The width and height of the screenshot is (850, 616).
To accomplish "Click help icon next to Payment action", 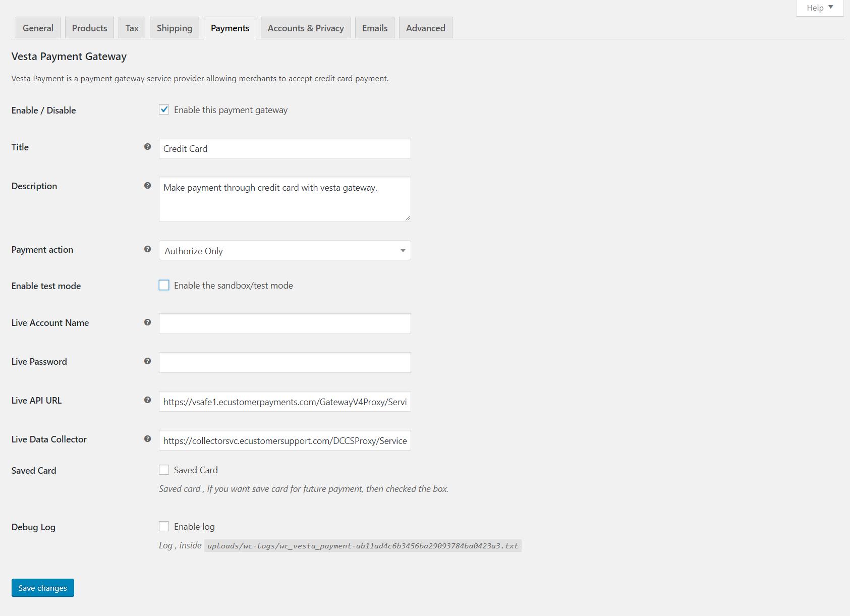I will pyautogui.click(x=147, y=249).
